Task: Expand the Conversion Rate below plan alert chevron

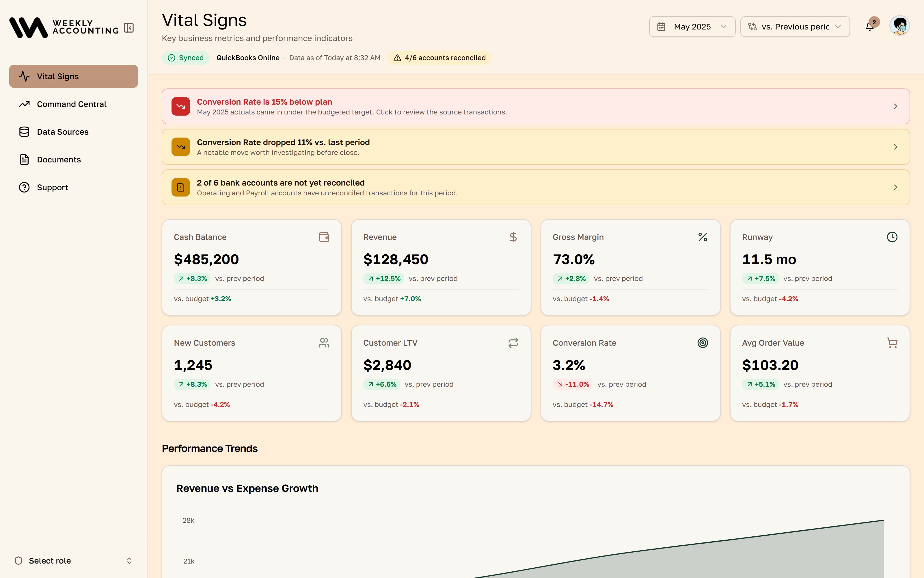Action: tap(895, 106)
